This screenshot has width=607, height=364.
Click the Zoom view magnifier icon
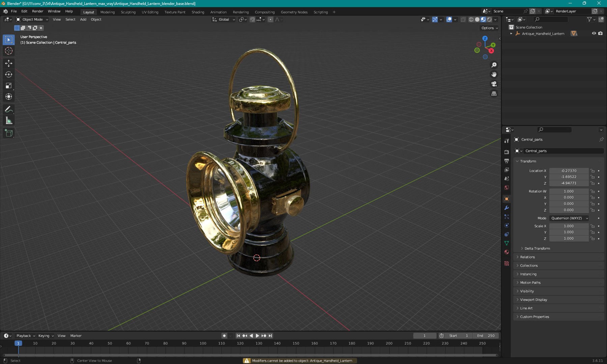coord(494,65)
